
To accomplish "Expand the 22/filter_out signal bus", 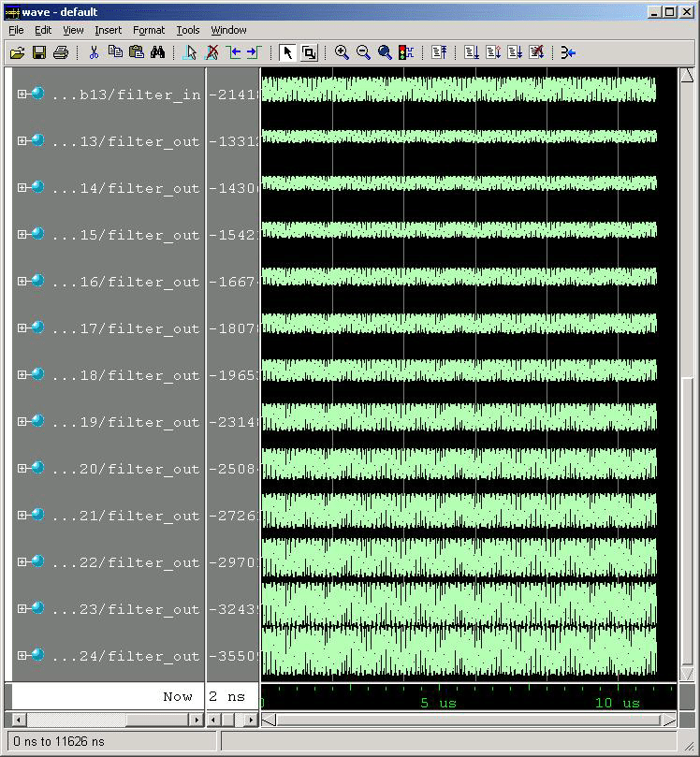I will click(x=22, y=562).
